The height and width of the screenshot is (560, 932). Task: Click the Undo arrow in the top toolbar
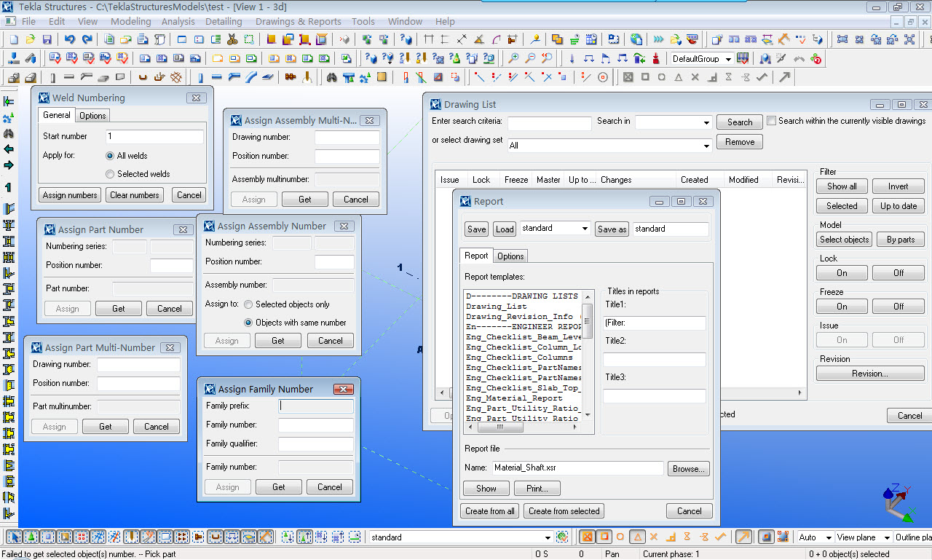point(70,39)
